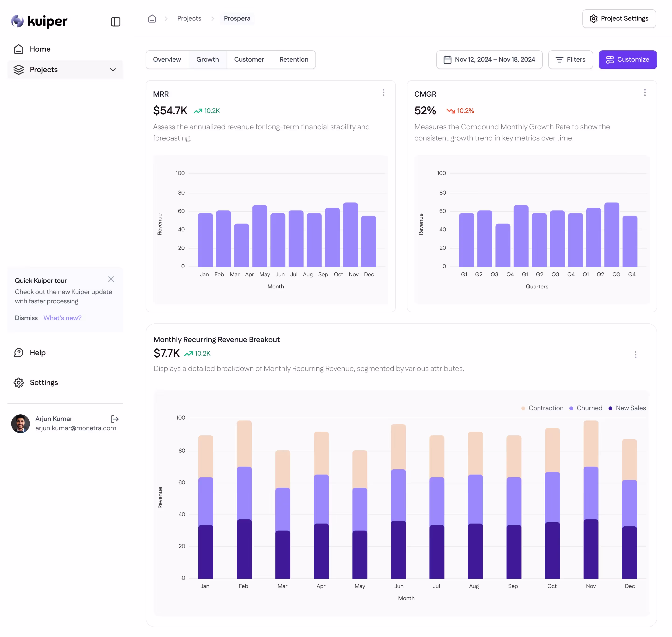Open Revenue Breakout three-dot menu

635,354
